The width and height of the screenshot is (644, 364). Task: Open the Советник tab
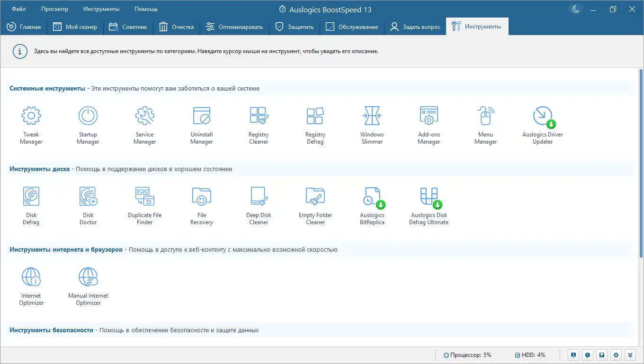[x=128, y=27]
